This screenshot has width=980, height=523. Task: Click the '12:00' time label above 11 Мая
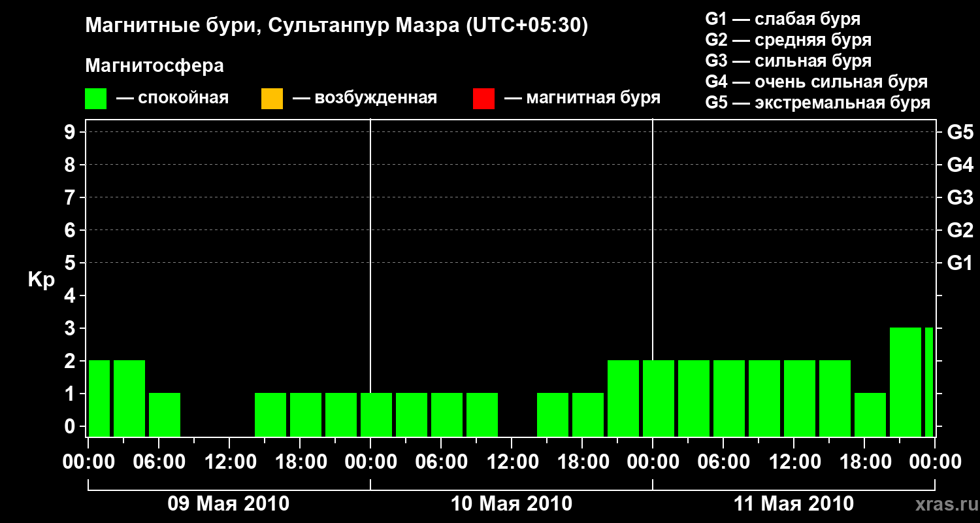click(x=794, y=462)
